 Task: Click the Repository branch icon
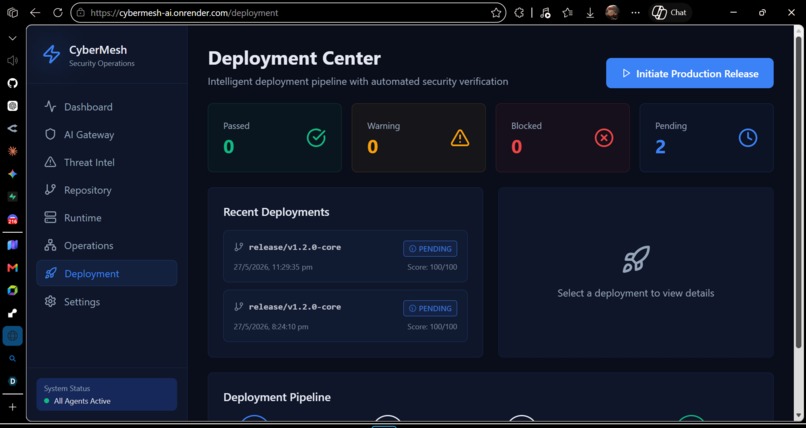coord(50,190)
